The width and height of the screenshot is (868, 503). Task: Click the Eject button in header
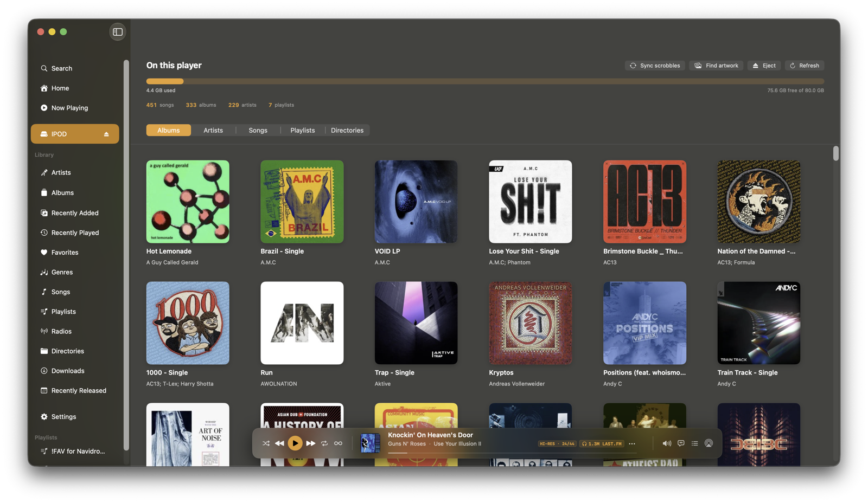click(764, 66)
